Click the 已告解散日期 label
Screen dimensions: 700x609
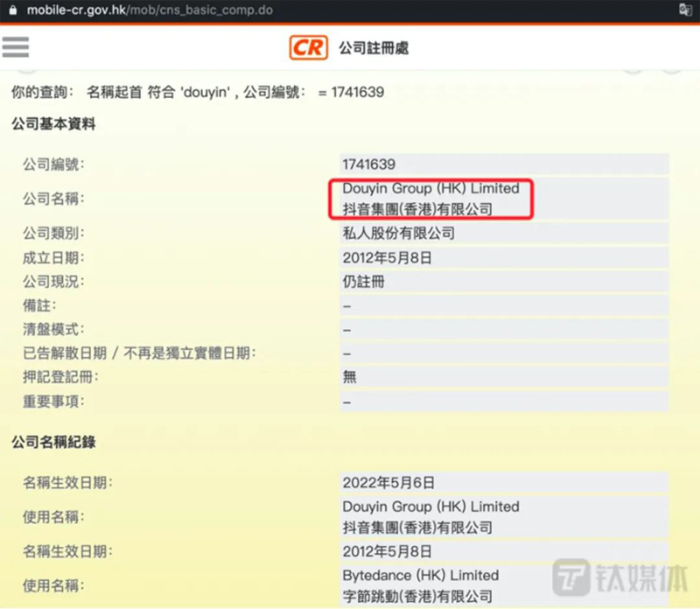(x=138, y=353)
